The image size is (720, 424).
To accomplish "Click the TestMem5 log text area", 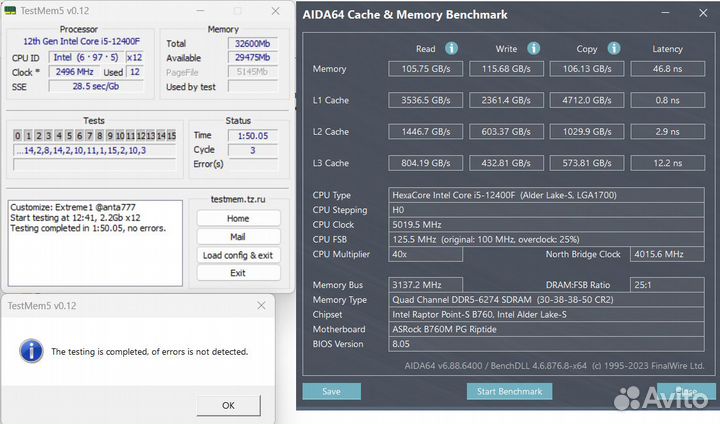I will (95, 243).
